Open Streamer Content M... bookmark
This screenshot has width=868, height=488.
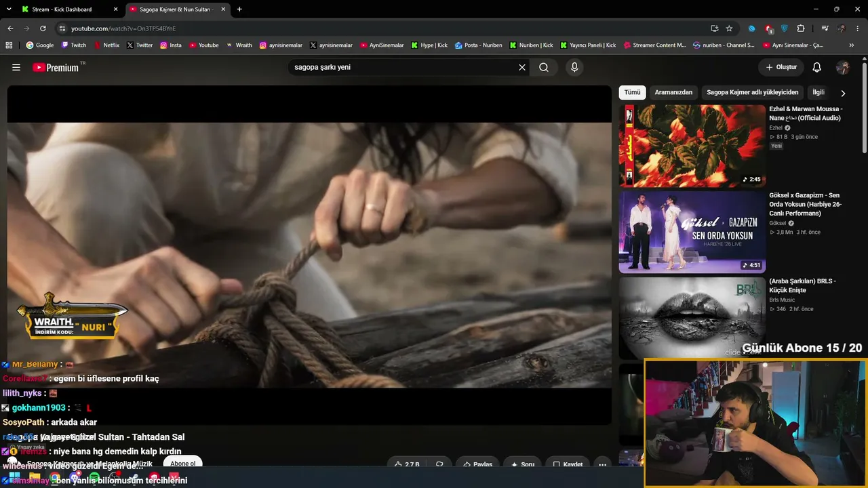pyautogui.click(x=654, y=45)
